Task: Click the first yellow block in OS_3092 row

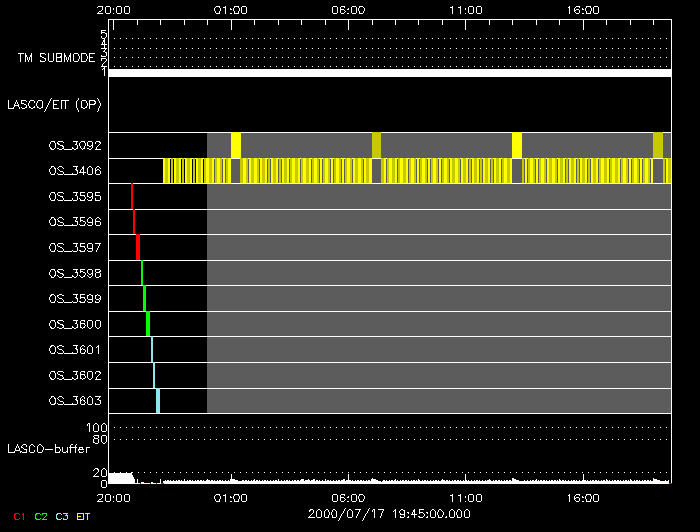Action: click(x=236, y=145)
